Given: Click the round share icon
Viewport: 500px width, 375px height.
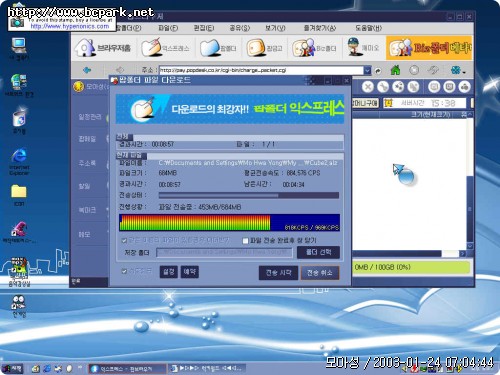Looking at the screenshot, I should (x=398, y=87).
